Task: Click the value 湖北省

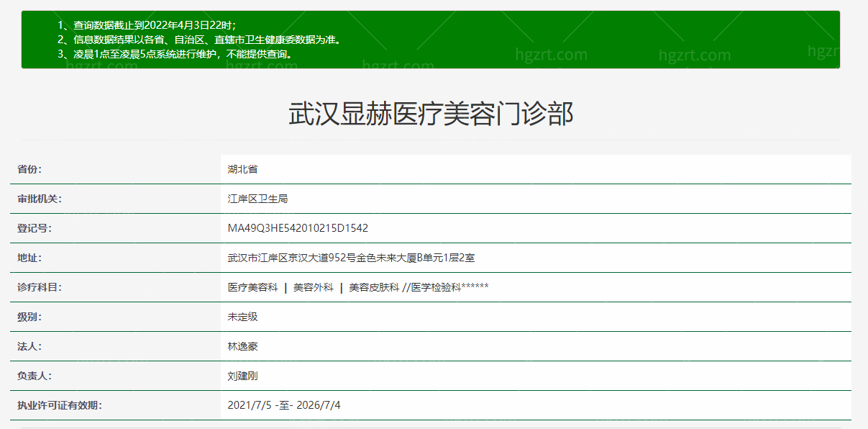Action: pos(242,169)
